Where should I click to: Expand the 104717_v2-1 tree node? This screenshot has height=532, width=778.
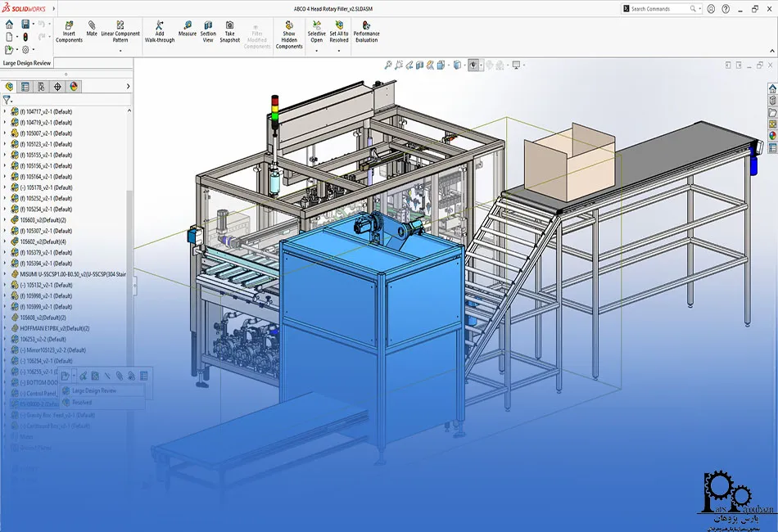[x=5, y=111]
